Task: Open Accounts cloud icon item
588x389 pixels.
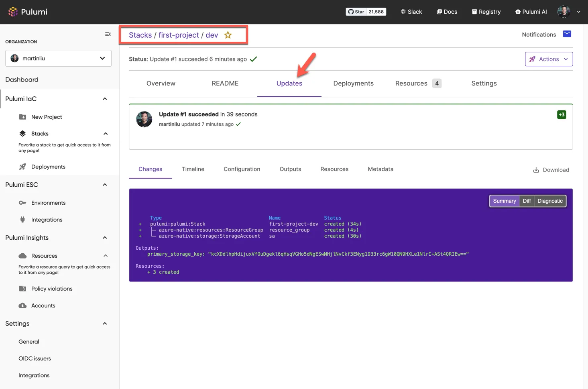Action: coord(22,305)
